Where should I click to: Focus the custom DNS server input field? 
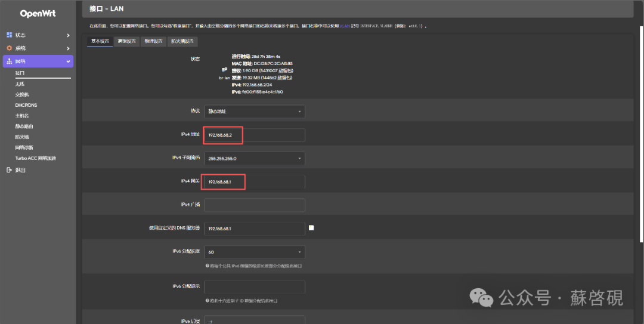tap(255, 229)
